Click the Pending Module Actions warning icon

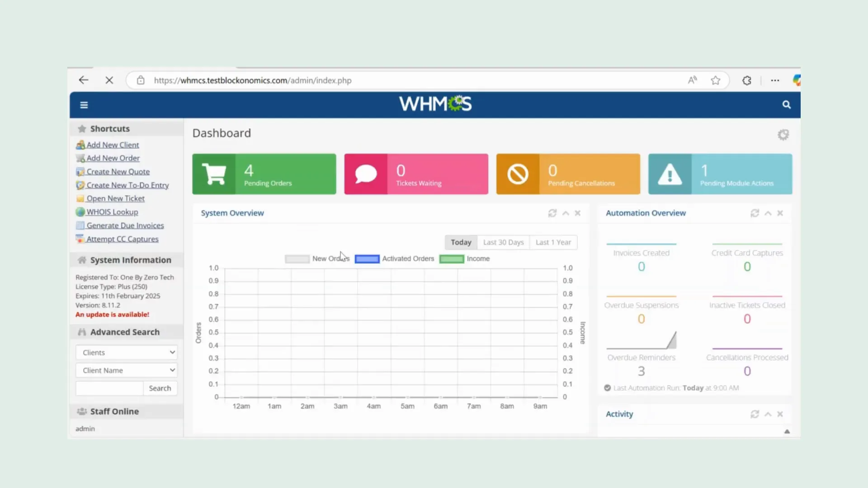[x=670, y=174]
